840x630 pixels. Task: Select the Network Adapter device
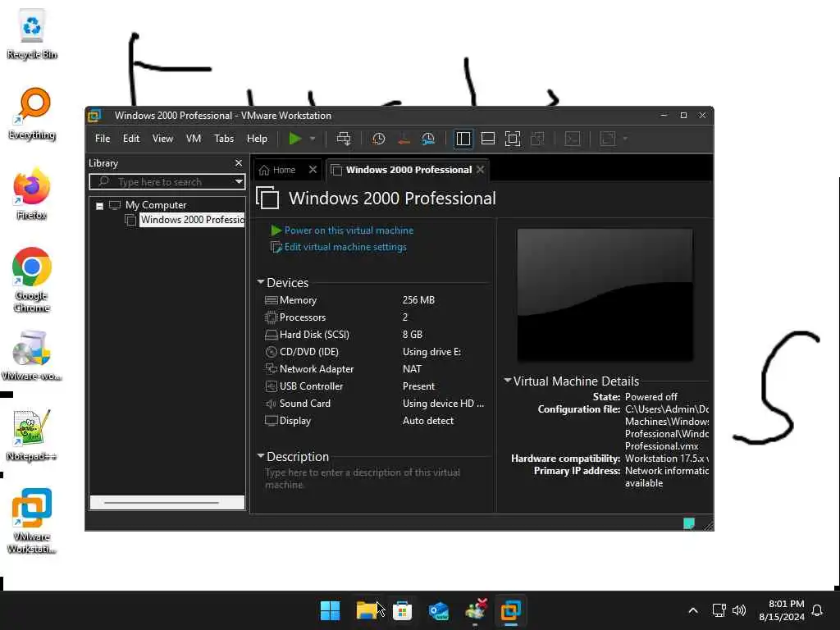pyautogui.click(x=376, y=368)
